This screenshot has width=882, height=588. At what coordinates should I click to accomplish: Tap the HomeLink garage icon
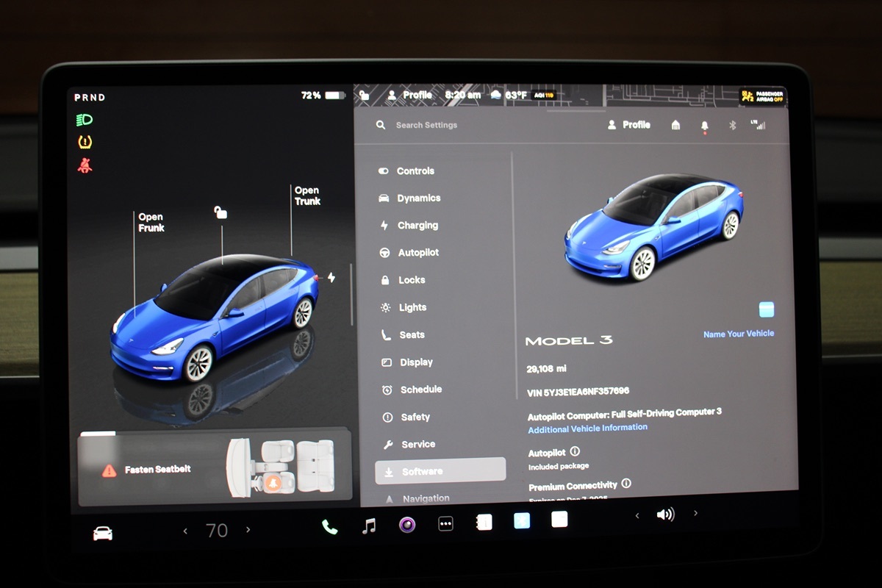[x=675, y=126]
